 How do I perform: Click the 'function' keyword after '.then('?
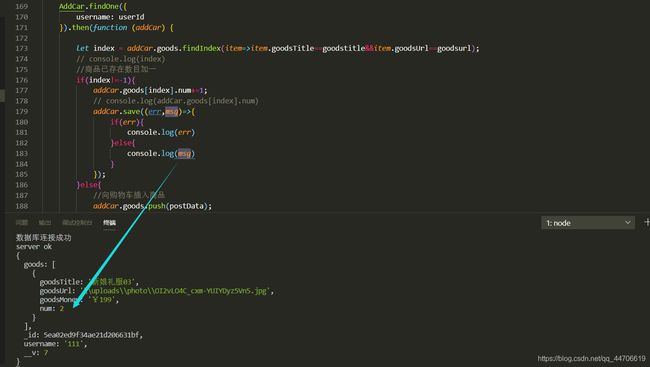point(110,27)
